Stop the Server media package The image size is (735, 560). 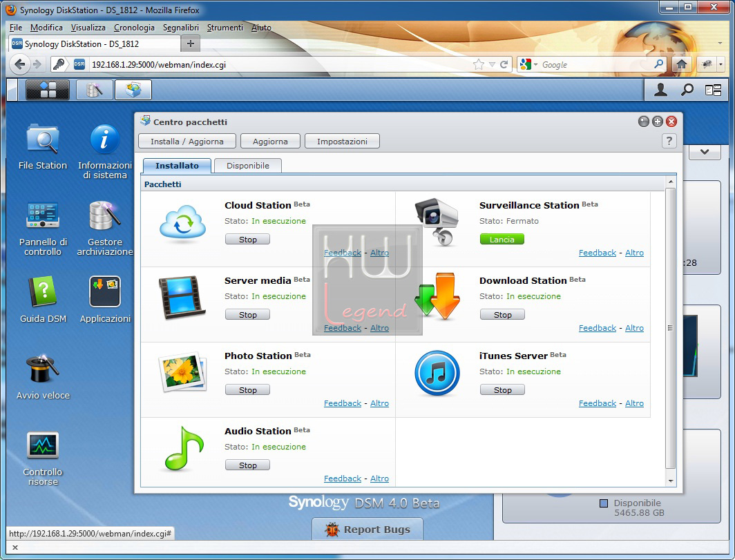[247, 315]
